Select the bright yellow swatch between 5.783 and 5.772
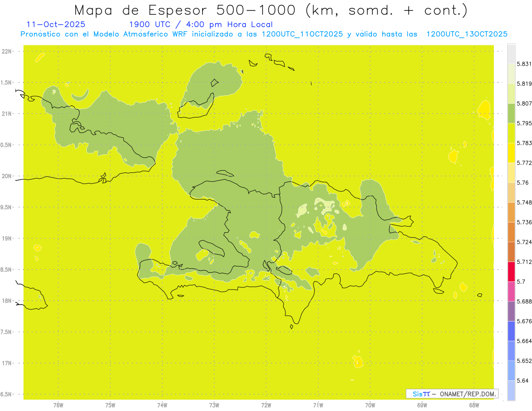The height and width of the screenshot is (411, 532). click(511, 153)
